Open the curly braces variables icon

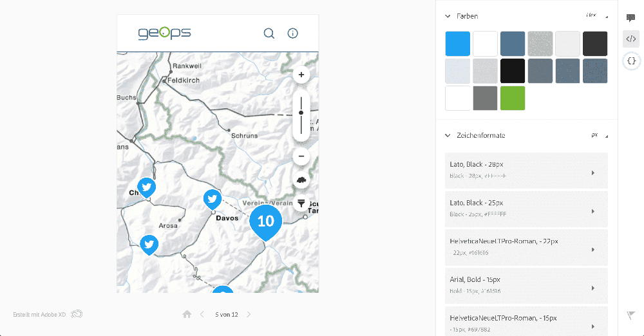pos(631,61)
